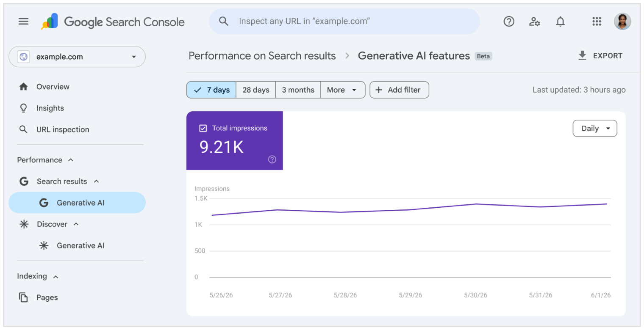This screenshot has height=330, width=644.
Task: Click the 1.5K axis label
Action: 201,198
